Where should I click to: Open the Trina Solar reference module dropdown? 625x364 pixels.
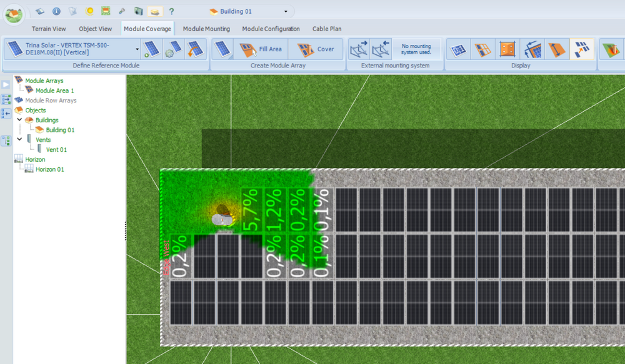[x=137, y=49]
